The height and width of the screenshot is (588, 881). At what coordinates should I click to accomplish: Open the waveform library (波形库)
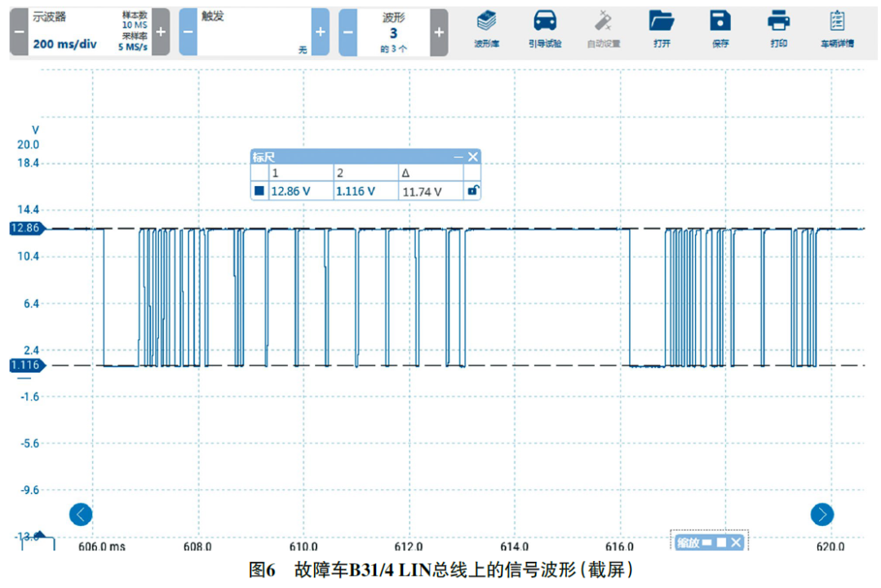coord(487,29)
